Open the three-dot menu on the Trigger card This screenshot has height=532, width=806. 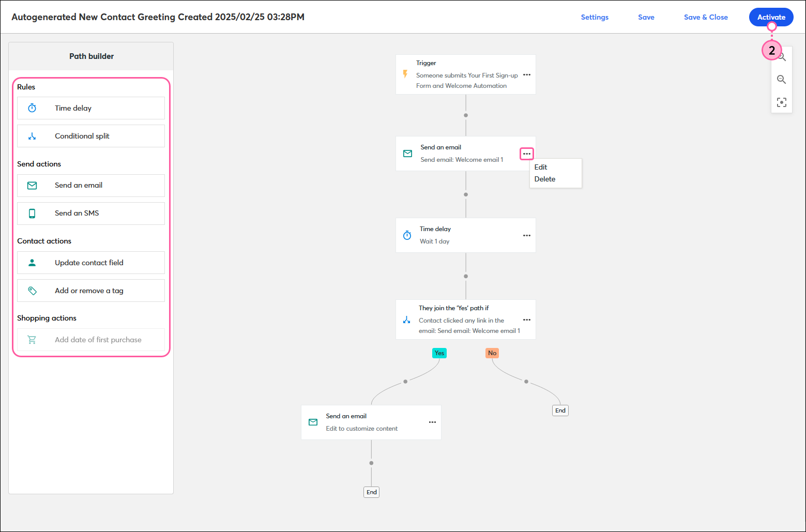coord(527,74)
